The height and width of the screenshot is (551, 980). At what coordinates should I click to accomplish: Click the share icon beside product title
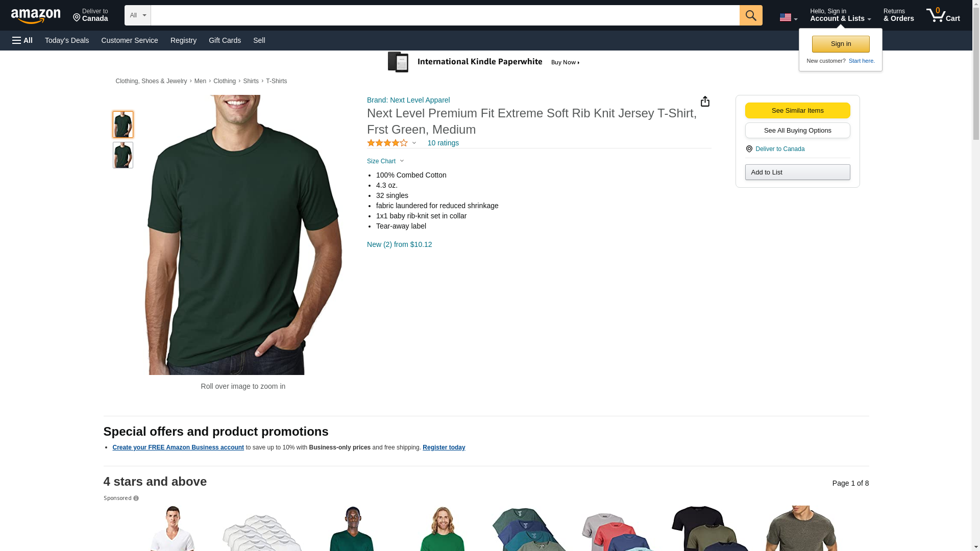coord(705,102)
